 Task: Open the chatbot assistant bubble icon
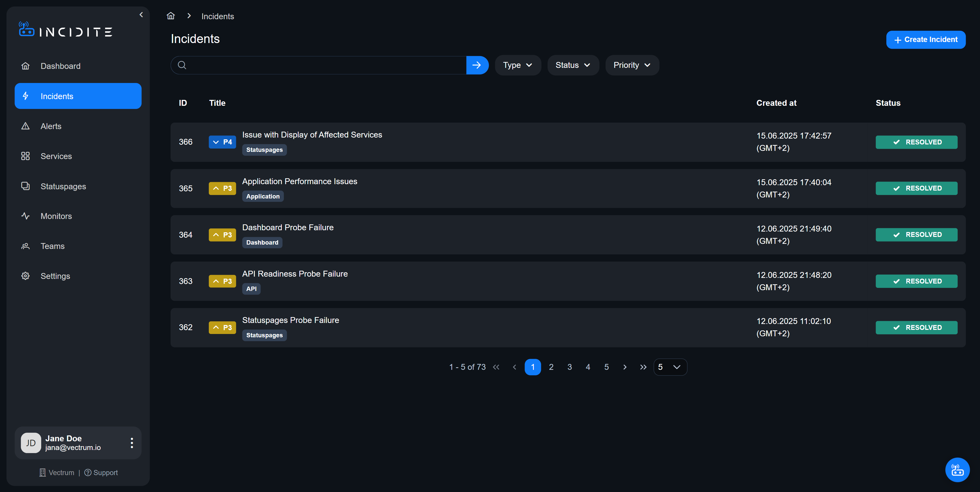[957, 469]
